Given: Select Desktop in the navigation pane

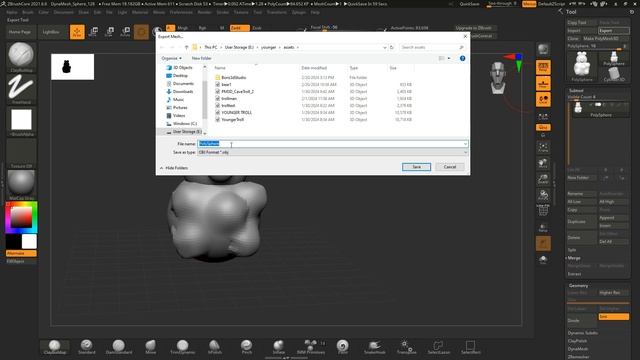Looking at the screenshot, I should tap(180, 76).
